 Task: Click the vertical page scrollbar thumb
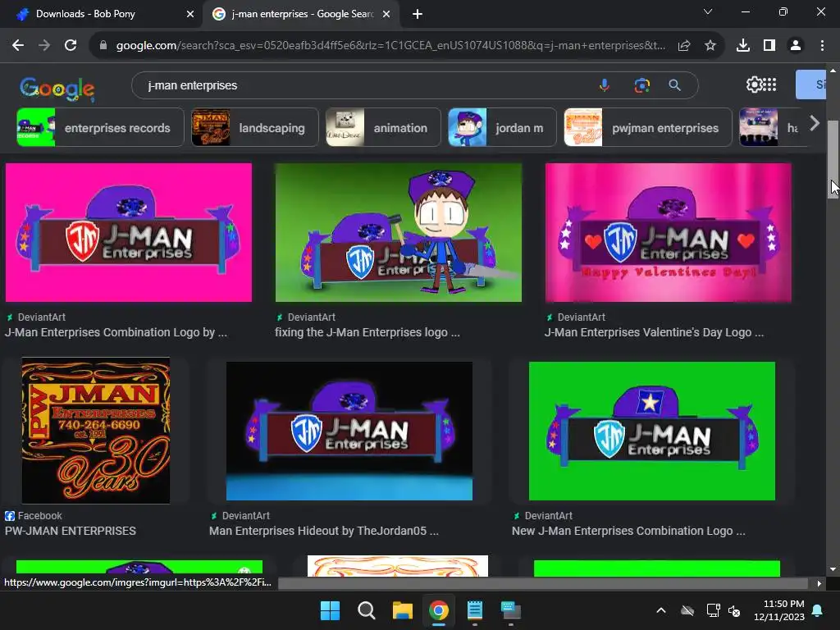coord(833,160)
